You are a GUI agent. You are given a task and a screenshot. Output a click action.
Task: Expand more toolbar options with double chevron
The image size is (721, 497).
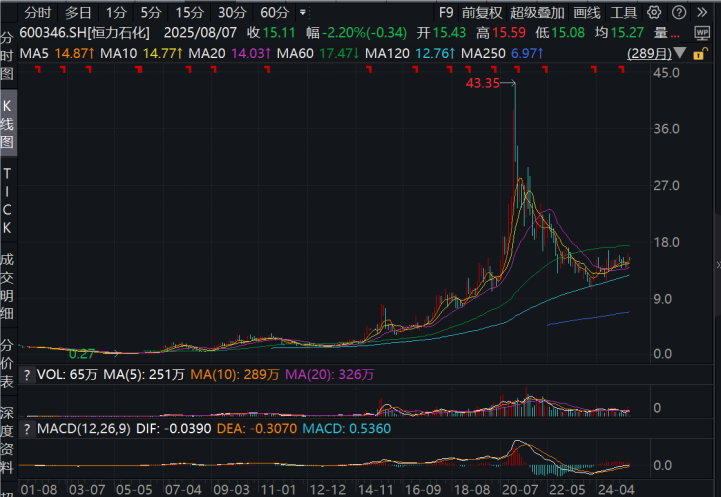coord(702,12)
